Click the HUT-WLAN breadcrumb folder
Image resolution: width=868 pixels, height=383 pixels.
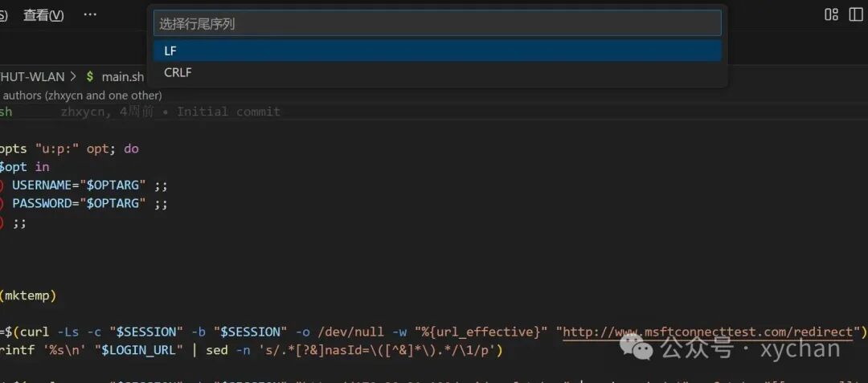pyautogui.click(x=32, y=77)
